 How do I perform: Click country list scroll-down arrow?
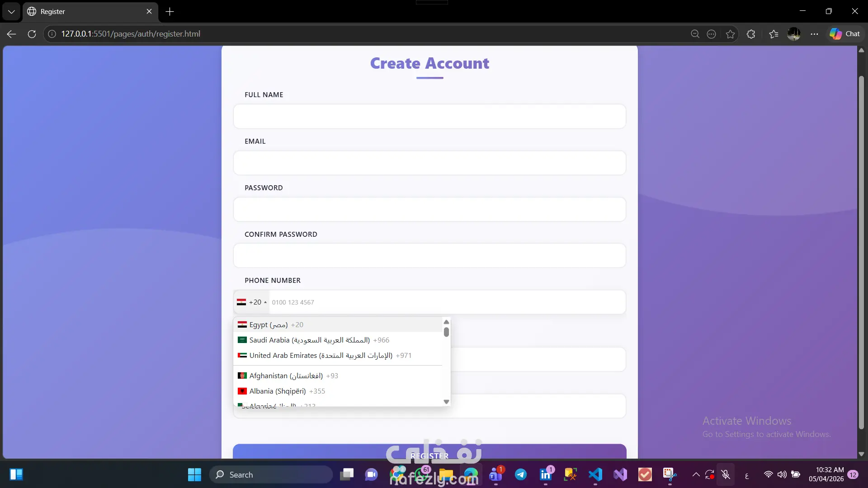446,402
